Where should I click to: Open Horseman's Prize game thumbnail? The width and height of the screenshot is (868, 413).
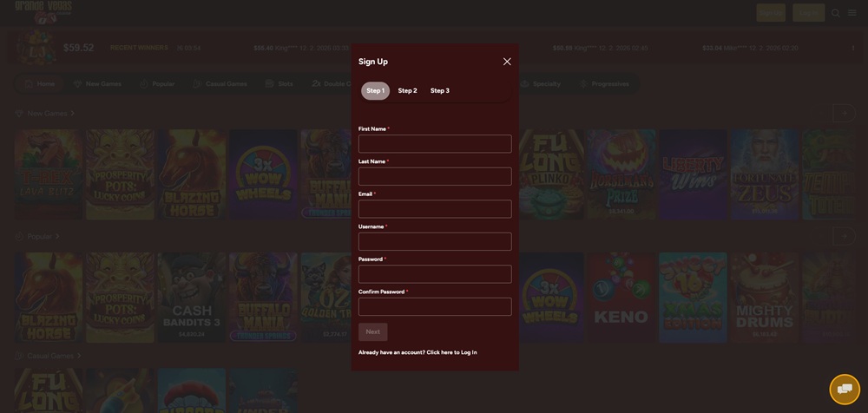click(621, 175)
